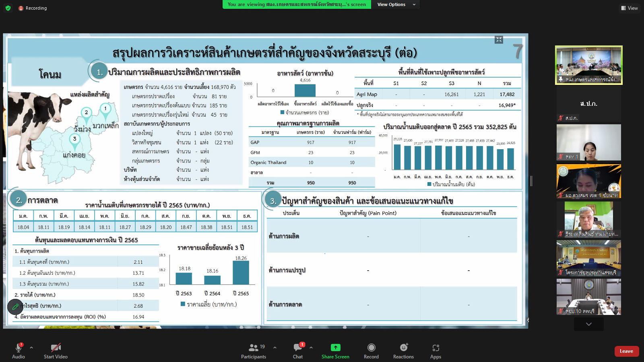The height and width of the screenshot is (362, 644).
Task: Click muted mic icon on โครงการชลประทานสระบุรี tile
Action: pos(561,272)
